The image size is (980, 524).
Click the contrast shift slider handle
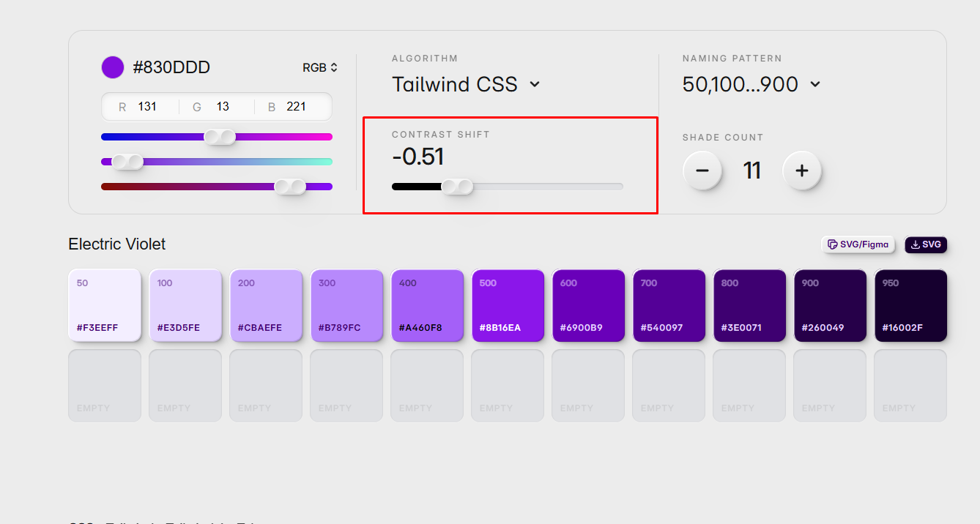457,187
